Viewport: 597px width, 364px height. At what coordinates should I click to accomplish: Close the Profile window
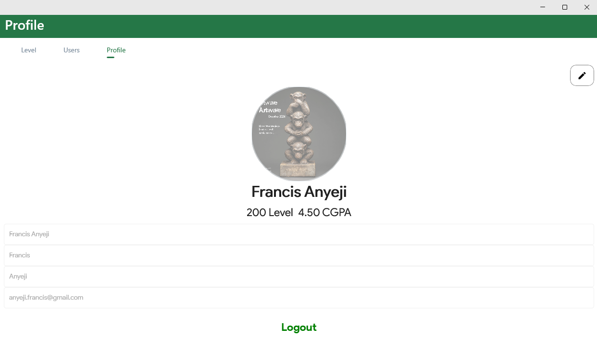pyautogui.click(x=587, y=7)
